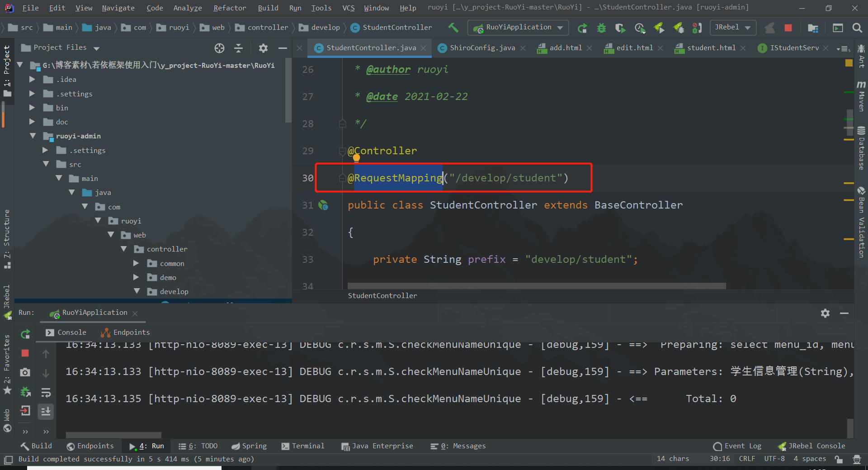This screenshot has height=470, width=868.
Task: Close the RuoYiApplication run tab
Action: [x=135, y=313]
